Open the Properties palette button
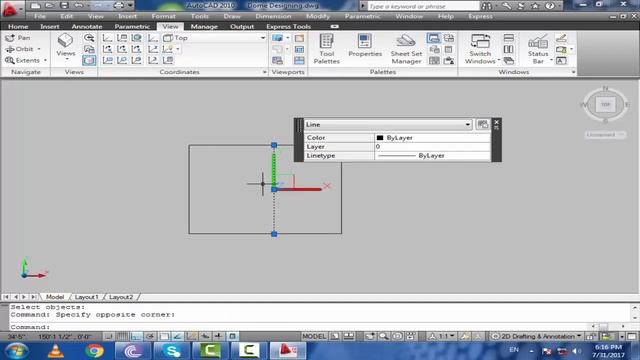The image size is (640, 360). (365, 46)
